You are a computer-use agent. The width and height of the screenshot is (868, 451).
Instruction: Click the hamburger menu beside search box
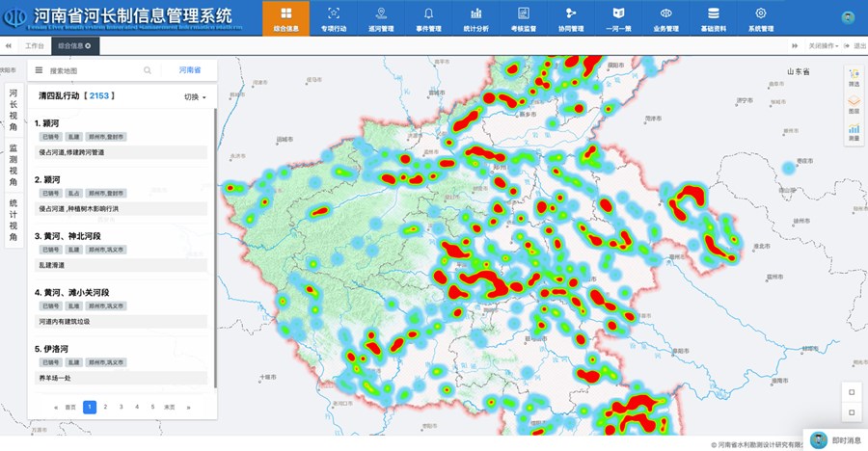click(x=39, y=70)
